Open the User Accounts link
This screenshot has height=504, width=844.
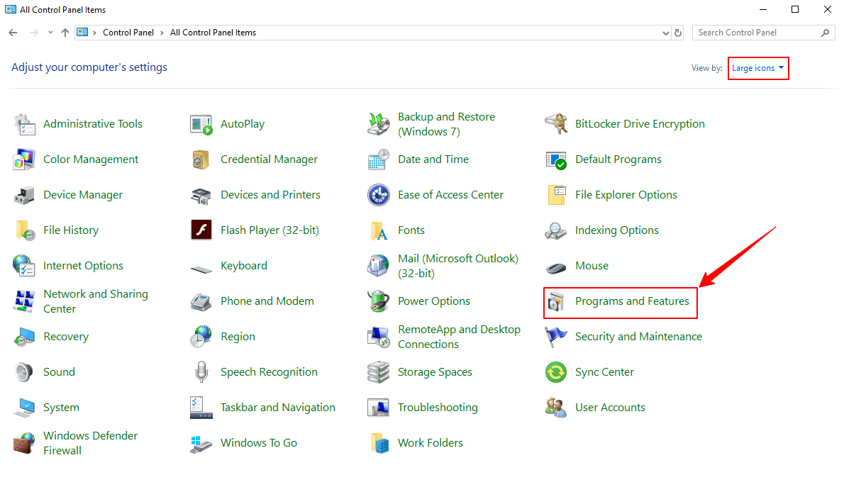(610, 408)
